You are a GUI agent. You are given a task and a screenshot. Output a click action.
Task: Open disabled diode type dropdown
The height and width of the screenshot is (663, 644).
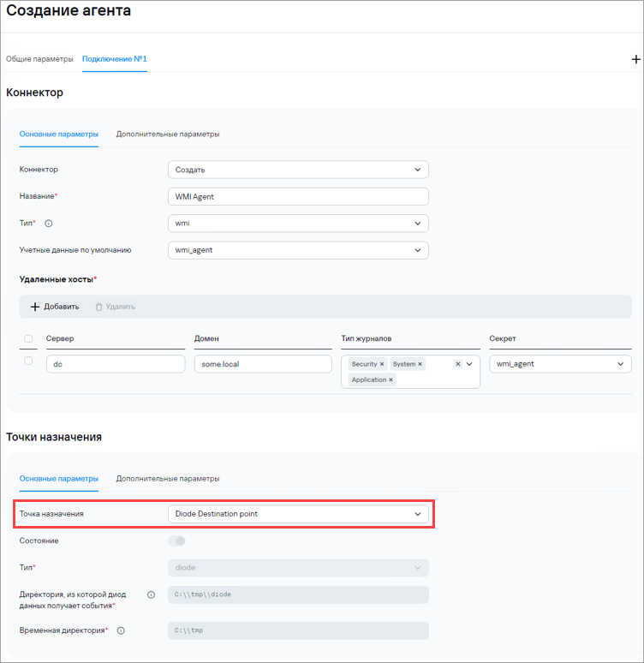298,568
